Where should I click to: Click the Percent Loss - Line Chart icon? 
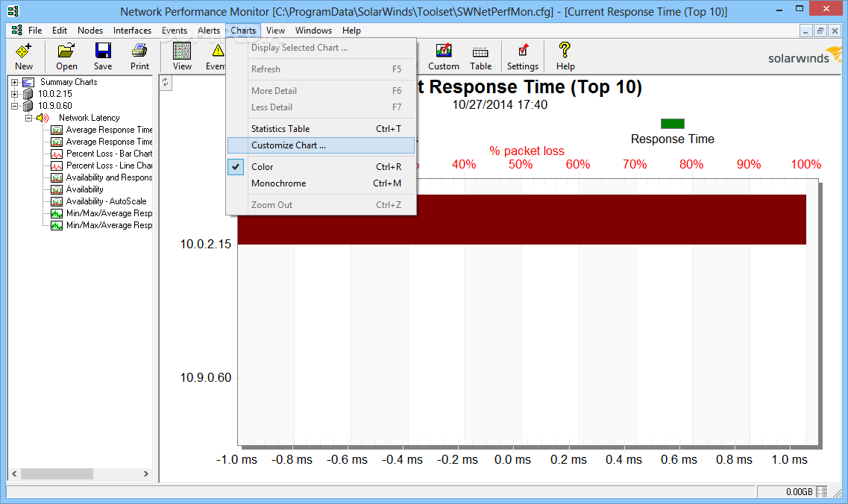[56, 166]
